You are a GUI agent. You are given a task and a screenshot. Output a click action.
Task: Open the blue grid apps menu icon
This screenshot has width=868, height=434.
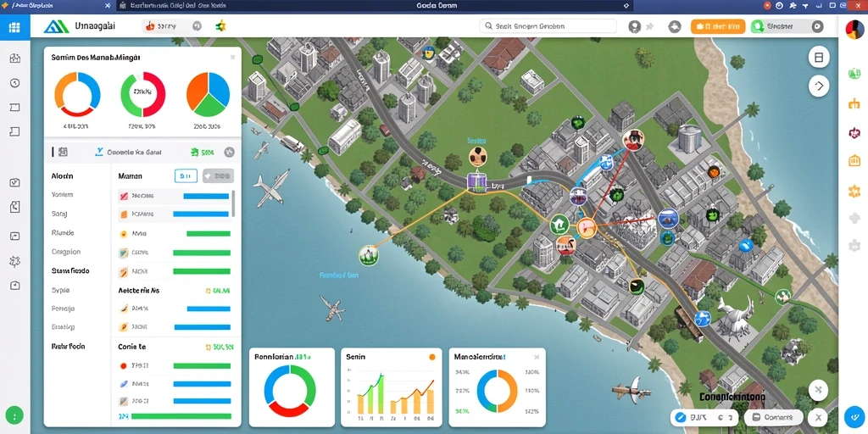coord(15,26)
